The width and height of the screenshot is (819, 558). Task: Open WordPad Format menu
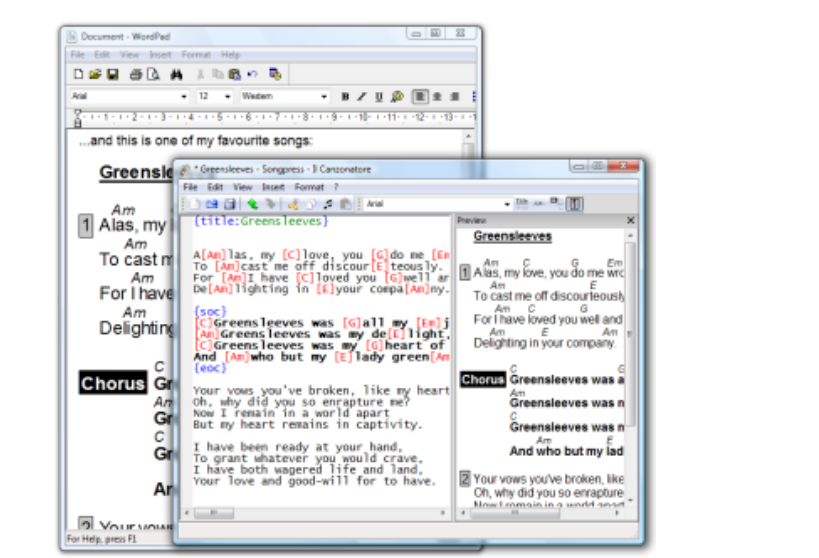pyautogui.click(x=196, y=55)
